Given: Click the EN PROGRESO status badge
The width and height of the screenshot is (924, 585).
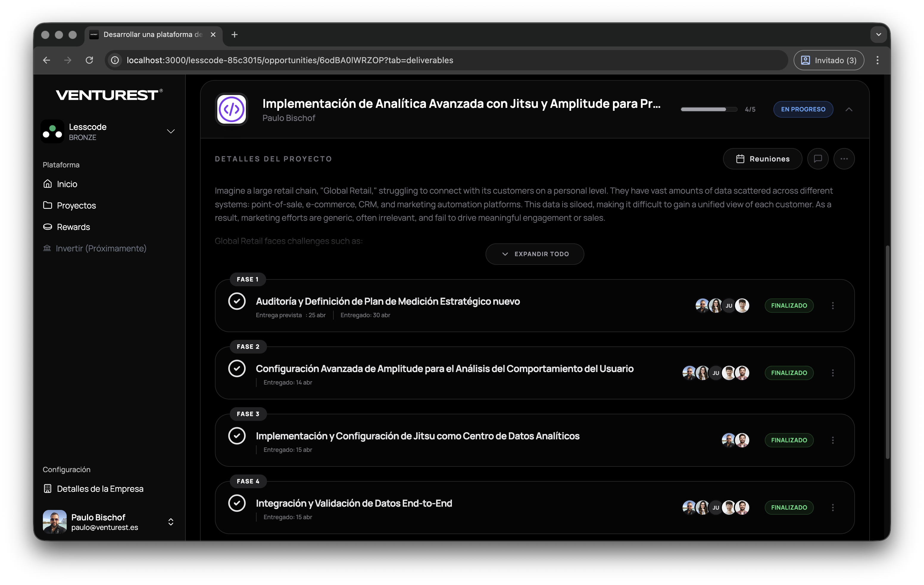Looking at the screenshot, I should [x=803, y=109].
